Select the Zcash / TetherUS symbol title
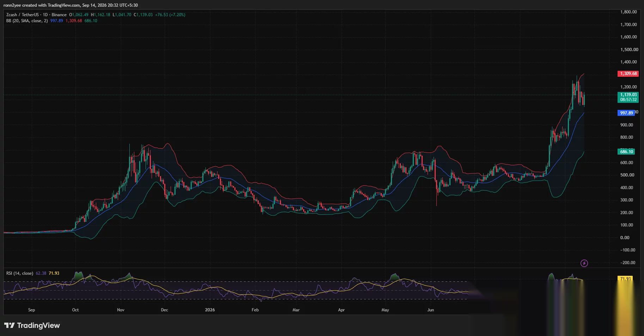This screenshot has width=644, height=336. [x=36, y=15]
